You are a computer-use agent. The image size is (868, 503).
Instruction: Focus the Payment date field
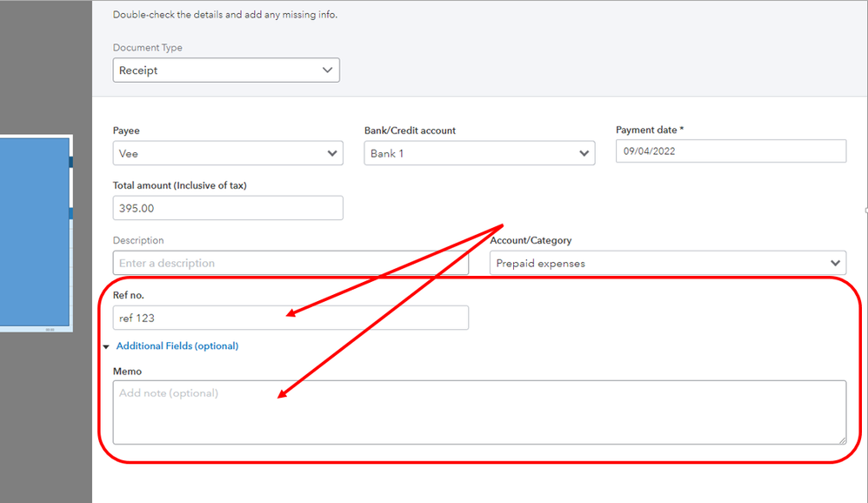click(x=731, y=151)
